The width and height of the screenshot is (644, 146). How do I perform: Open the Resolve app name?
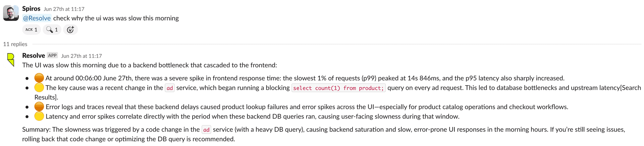[34, 56]
